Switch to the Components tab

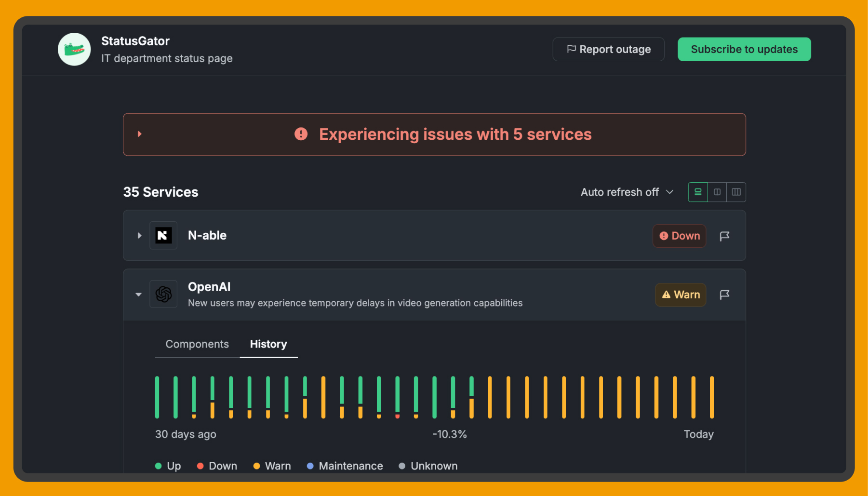click(x=197, y=344)
